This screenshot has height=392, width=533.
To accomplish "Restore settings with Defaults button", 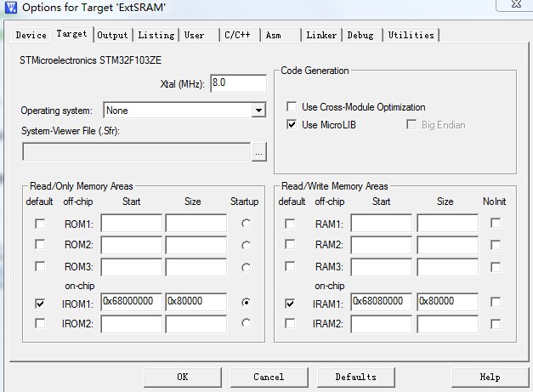I will pos(356,377).
